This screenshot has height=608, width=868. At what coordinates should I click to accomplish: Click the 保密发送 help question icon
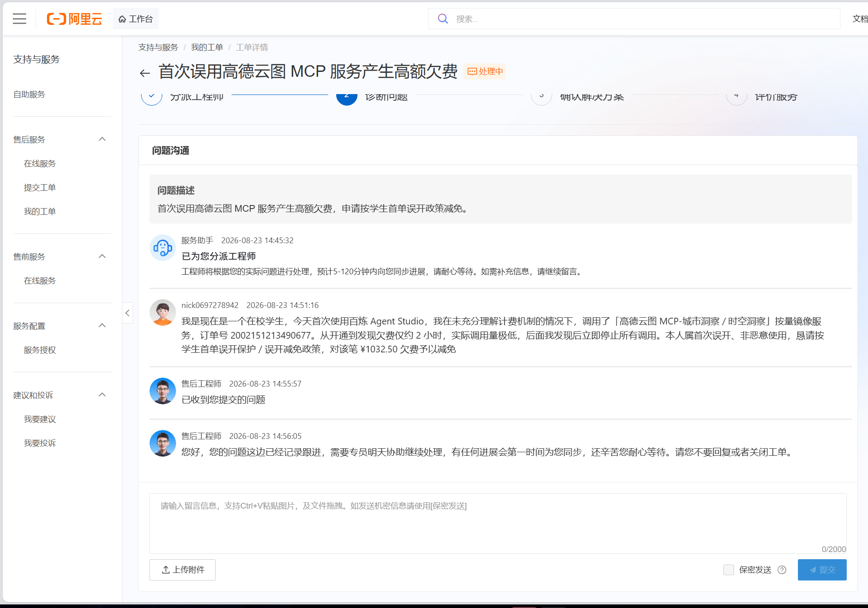pos(782,570)
